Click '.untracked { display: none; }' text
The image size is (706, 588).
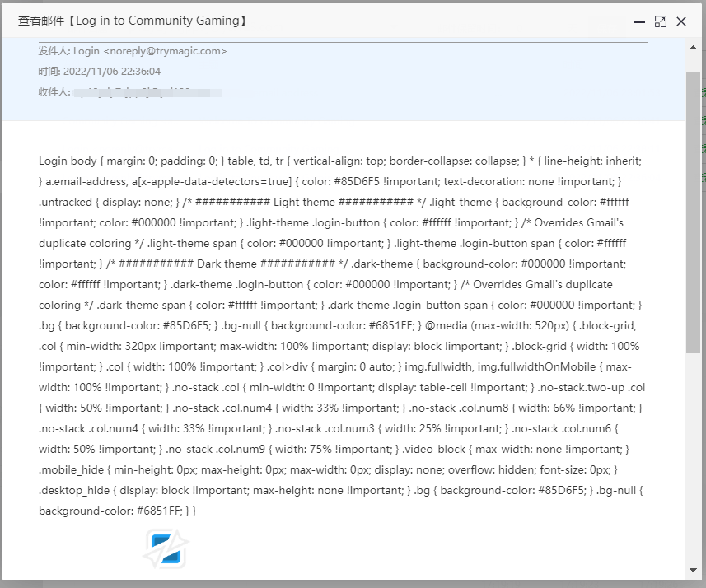(x=109, y=202)
